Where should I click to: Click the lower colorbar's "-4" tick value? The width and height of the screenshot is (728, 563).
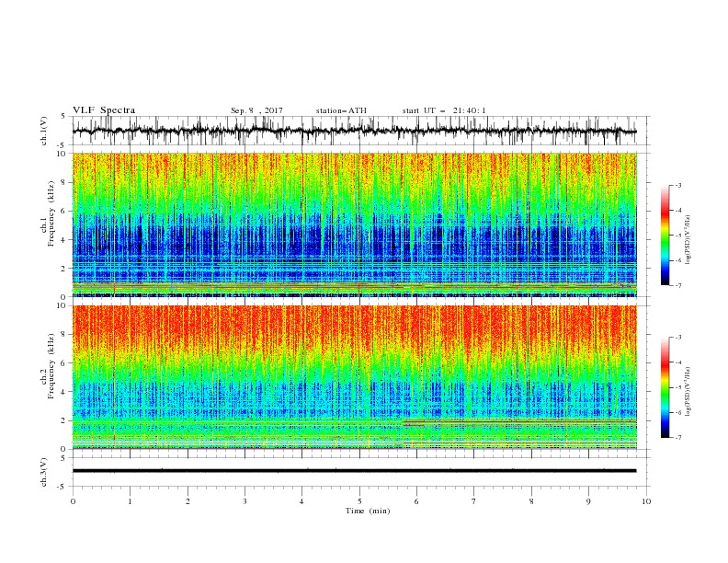click(x=678, y=362)
